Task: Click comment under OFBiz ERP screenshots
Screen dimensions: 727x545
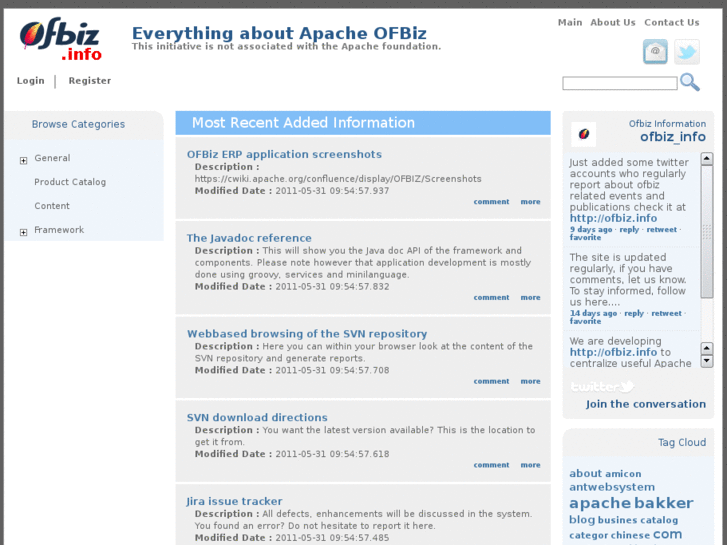Action: tap(491, 202)
